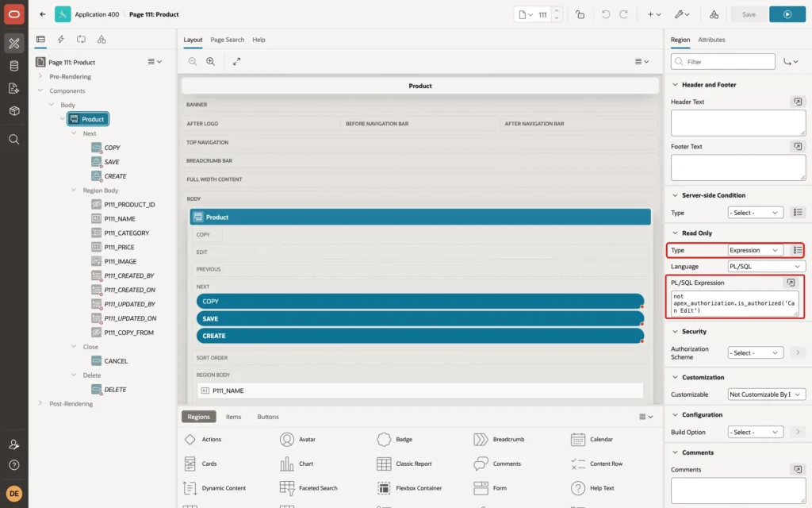Collapse the Header and Footer section
The width and height of the screenshot is (812, 508).
point(675,84)
